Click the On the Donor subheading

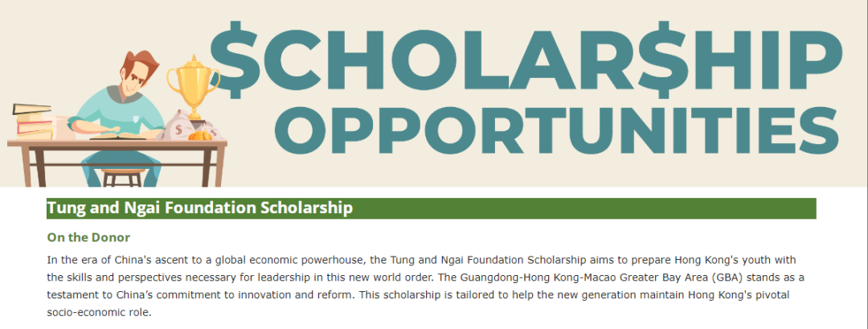88,237
